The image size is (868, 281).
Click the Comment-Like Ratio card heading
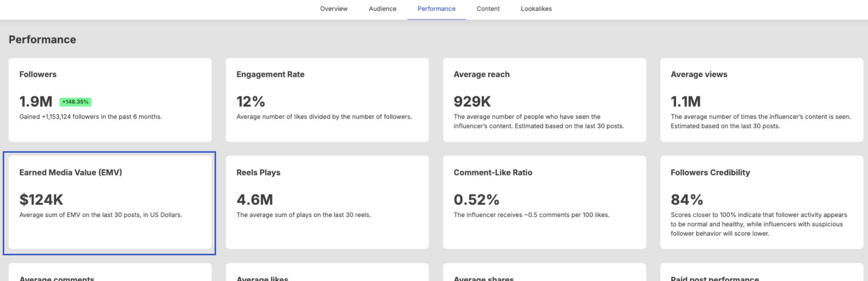[x=493, y=173]
